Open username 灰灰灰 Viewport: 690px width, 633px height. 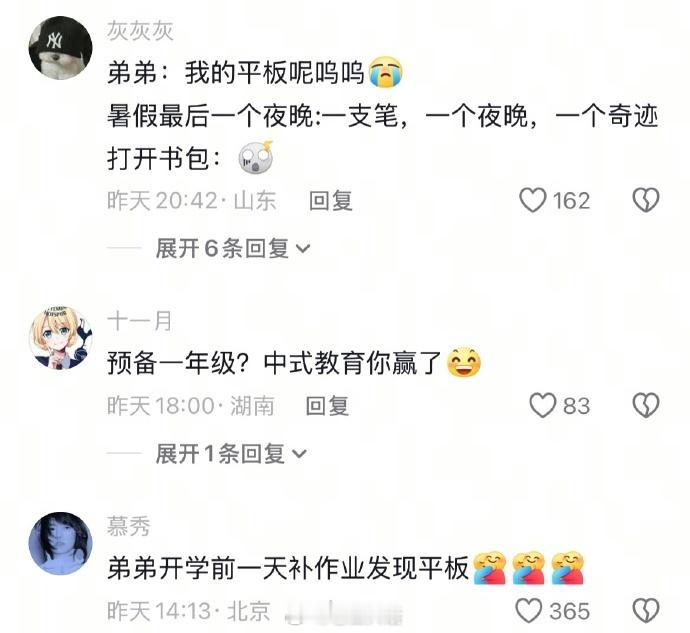[x=140, y=31]
